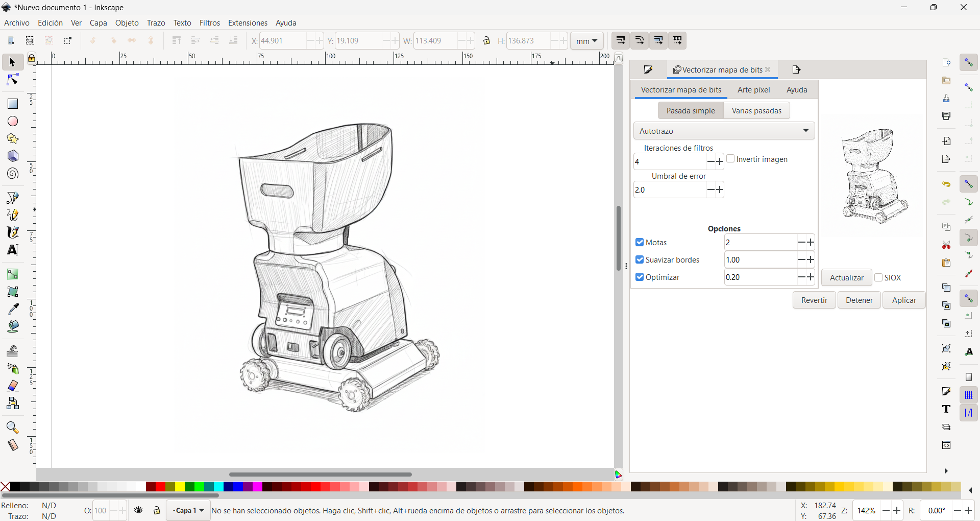Click the Aplicar button
The width and height of the screenshot is (980, 521).
[904, 300]
